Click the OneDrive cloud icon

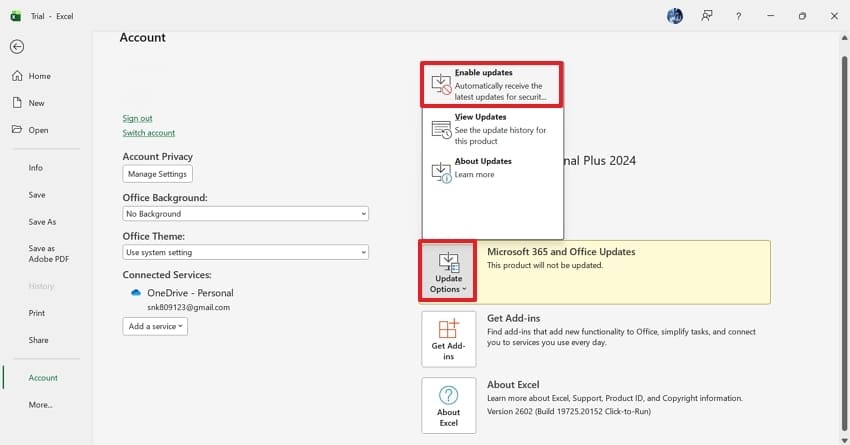[136, 293]
